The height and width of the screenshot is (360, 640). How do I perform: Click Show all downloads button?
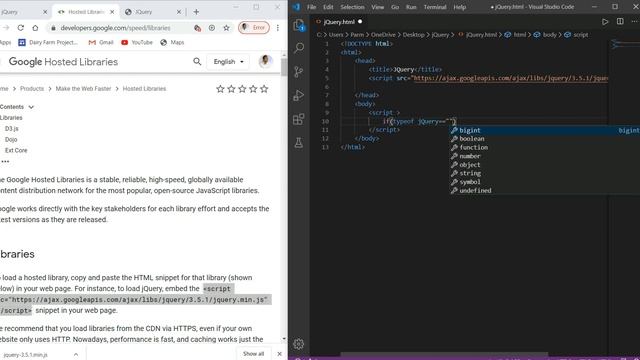tap(253, 354)
